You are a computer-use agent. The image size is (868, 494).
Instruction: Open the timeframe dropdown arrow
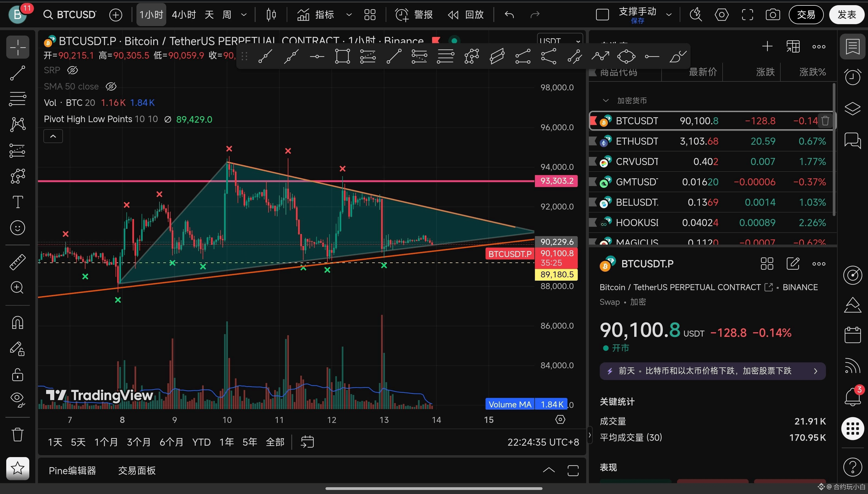point(244,15)
